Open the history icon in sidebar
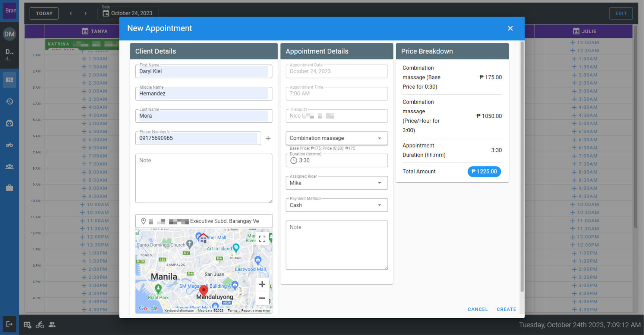644x335 pixels. [9, 101]
